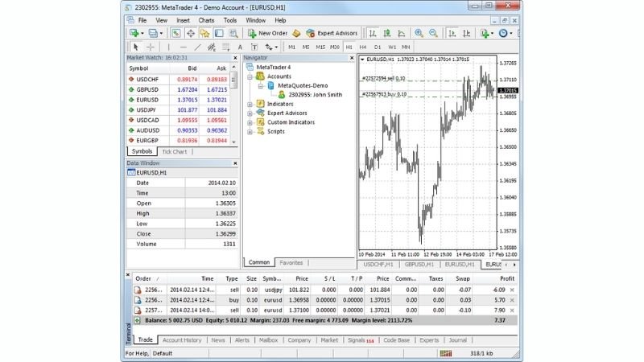Click the Zoom Out magnifier icon
The height and width of the screenshot is (362, 644).
tap(433, 33)
